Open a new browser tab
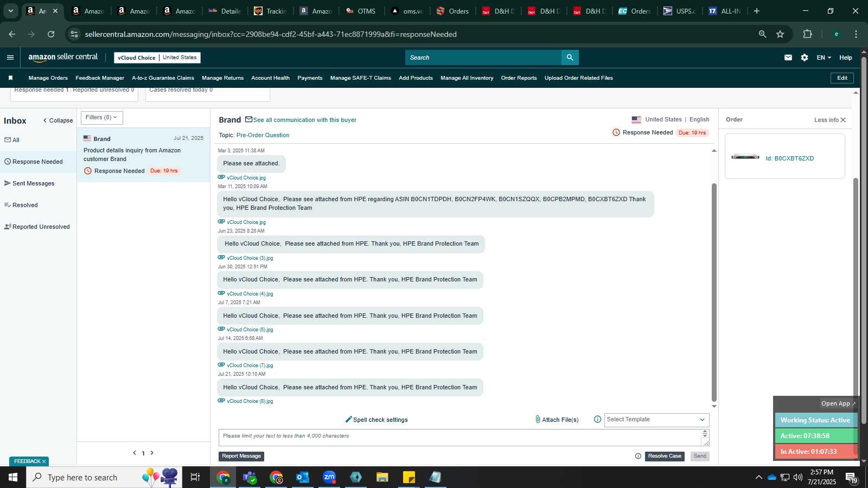868x488 pixels. [x=757, y=11]
